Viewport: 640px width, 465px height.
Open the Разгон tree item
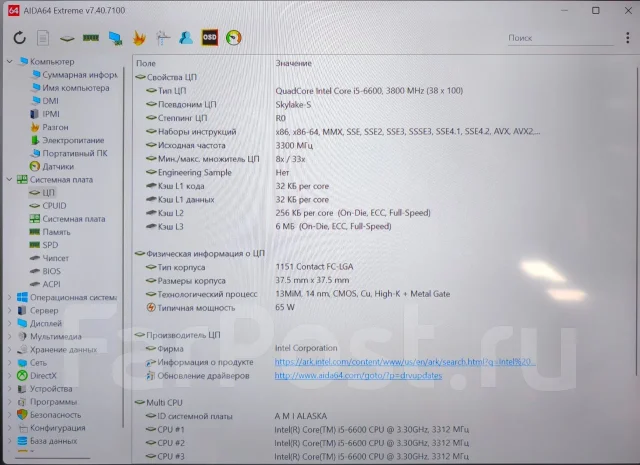pos(49,127)
